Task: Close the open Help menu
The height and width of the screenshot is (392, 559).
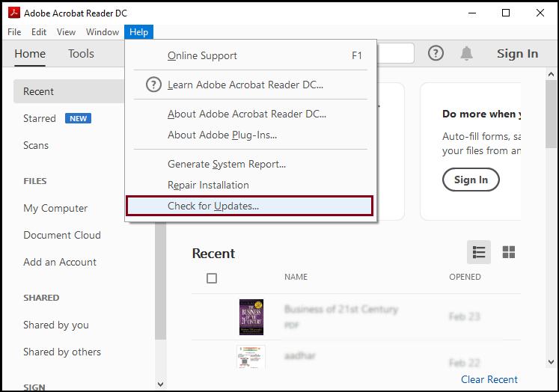Action: 138,32
